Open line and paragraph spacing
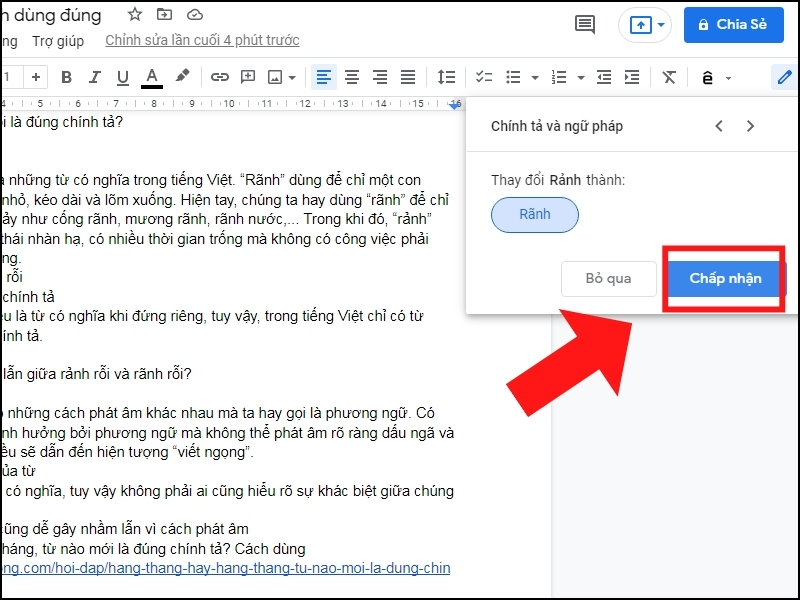This screenshot has width=800, height=600. pos(446,78)
